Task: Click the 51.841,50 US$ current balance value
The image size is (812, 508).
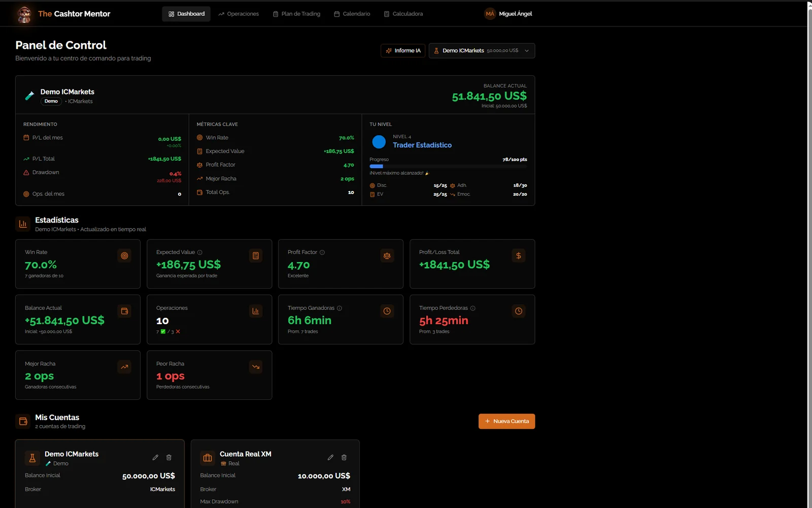Action: pyautogui.click(x=489, y=96)
